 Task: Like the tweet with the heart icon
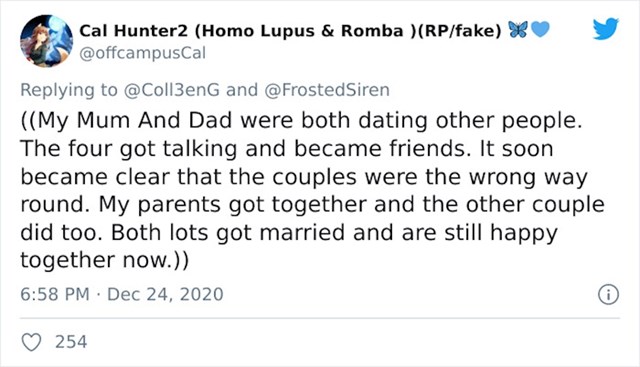pyautogui.click(x=31, y=342)
